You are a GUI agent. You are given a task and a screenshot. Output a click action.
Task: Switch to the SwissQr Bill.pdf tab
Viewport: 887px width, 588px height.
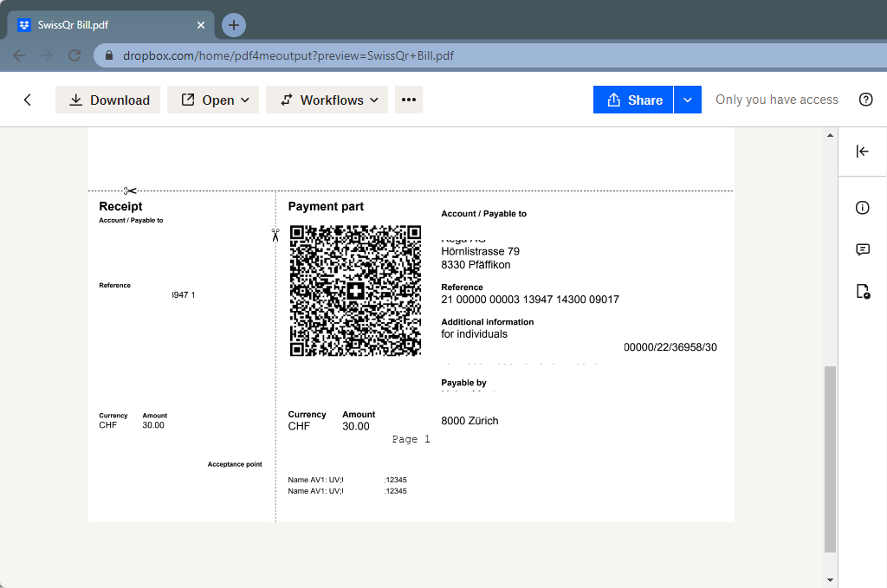104,24
